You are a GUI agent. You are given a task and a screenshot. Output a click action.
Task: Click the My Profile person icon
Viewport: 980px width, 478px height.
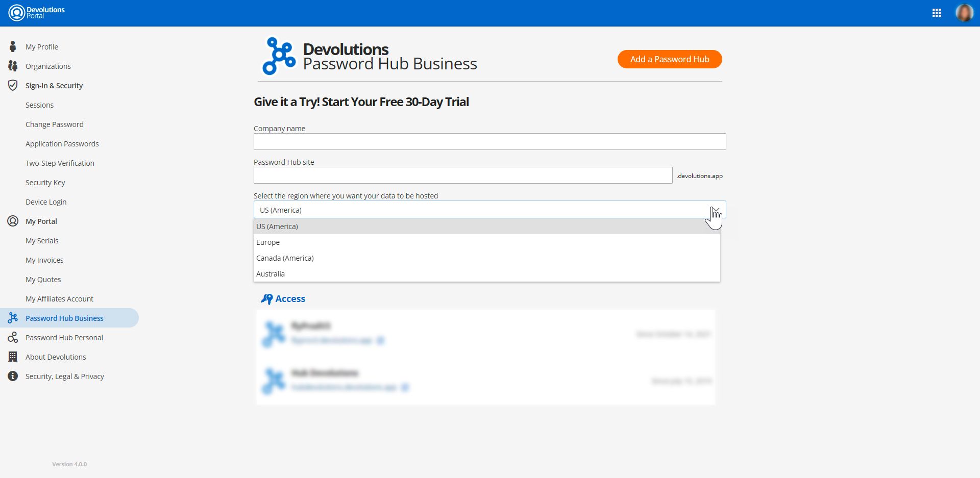[13, 47]
